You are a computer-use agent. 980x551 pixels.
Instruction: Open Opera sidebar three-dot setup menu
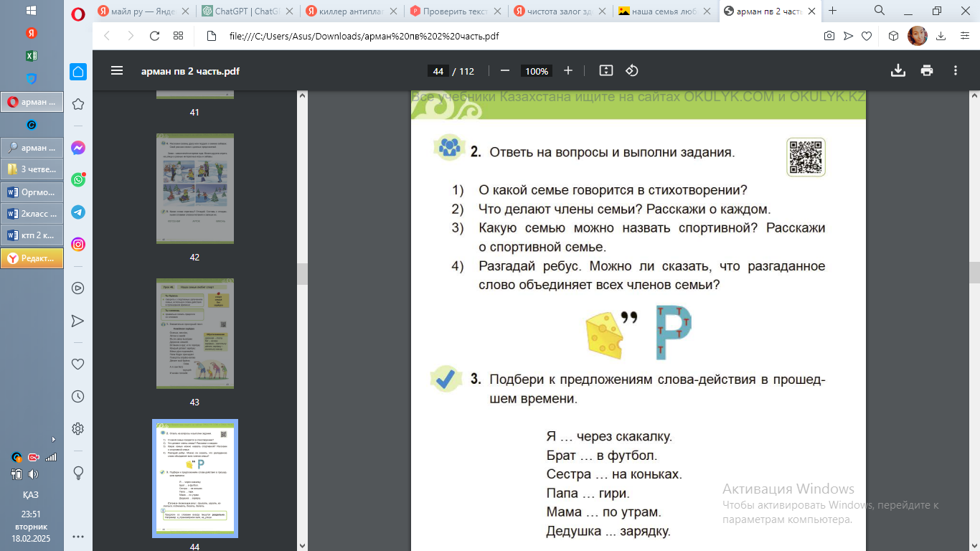point(78,536)
